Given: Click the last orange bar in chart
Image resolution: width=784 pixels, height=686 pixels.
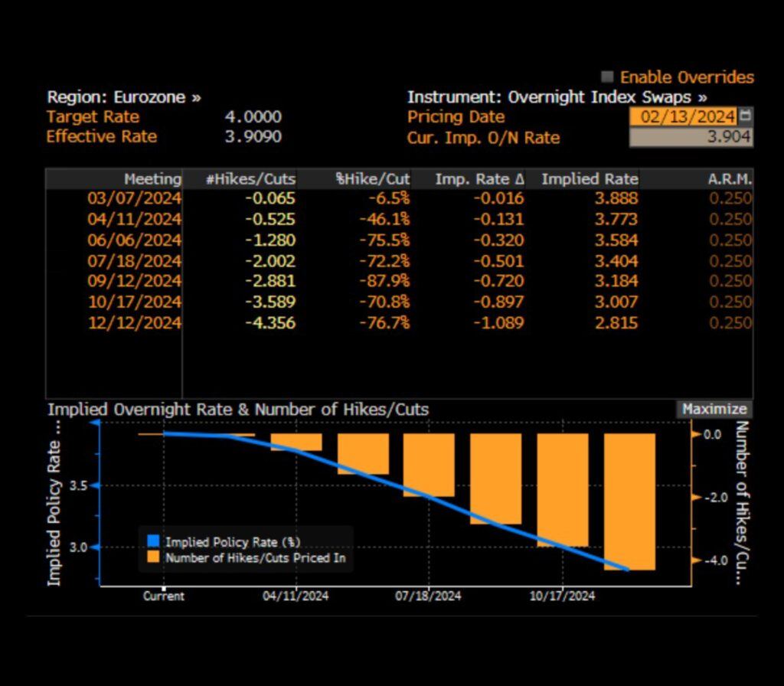Looking at the screenshot, I should coord(629,501).
